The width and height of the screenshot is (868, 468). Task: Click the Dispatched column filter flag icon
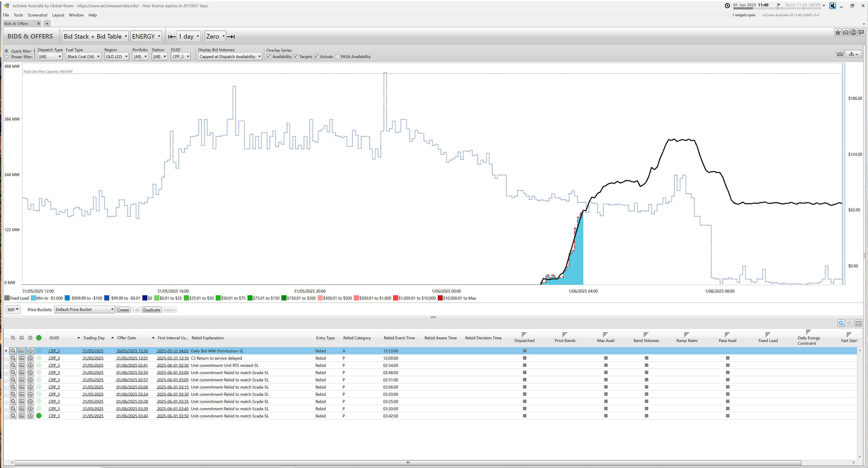[x=524, y=335]
